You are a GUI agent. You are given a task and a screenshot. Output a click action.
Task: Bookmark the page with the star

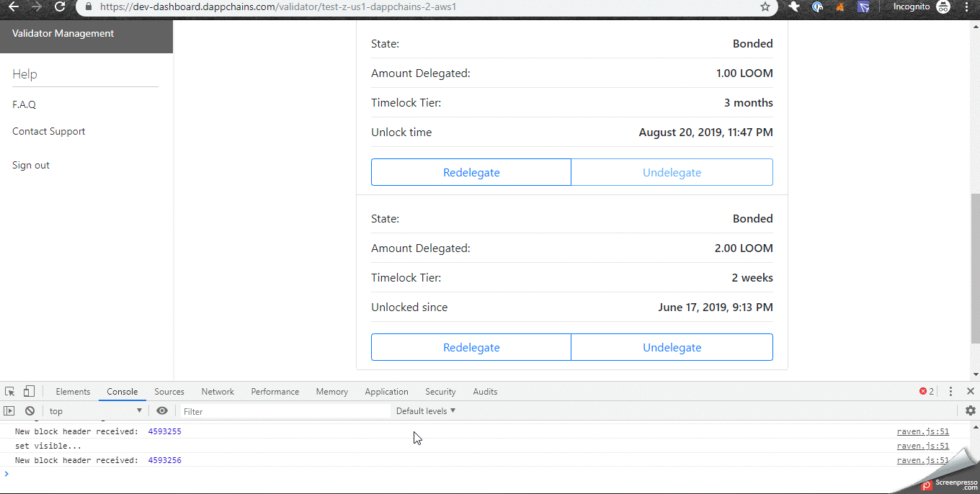[764, 7]
